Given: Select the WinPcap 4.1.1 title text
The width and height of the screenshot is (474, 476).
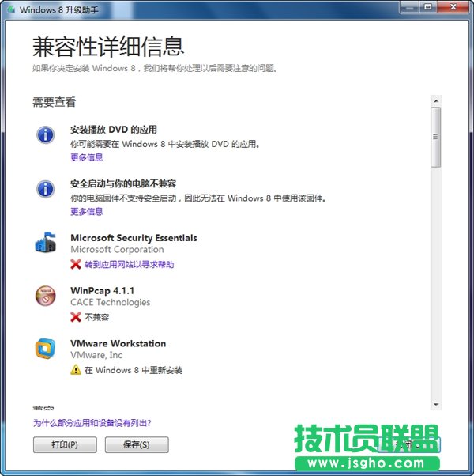Looking at the screenshot, I should coord(102,290).
